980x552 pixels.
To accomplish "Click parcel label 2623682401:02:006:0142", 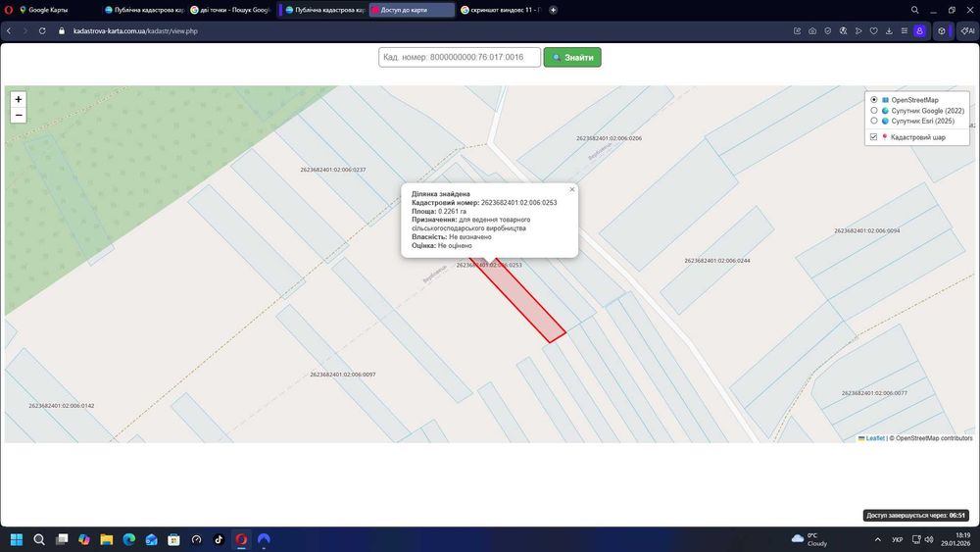I will (x=61, y=406).
